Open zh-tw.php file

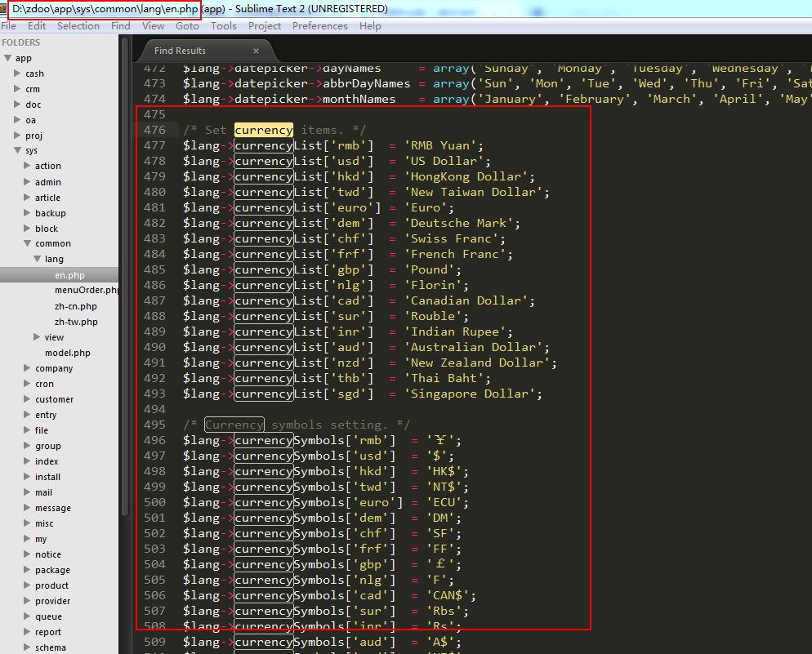click(76, 322)
